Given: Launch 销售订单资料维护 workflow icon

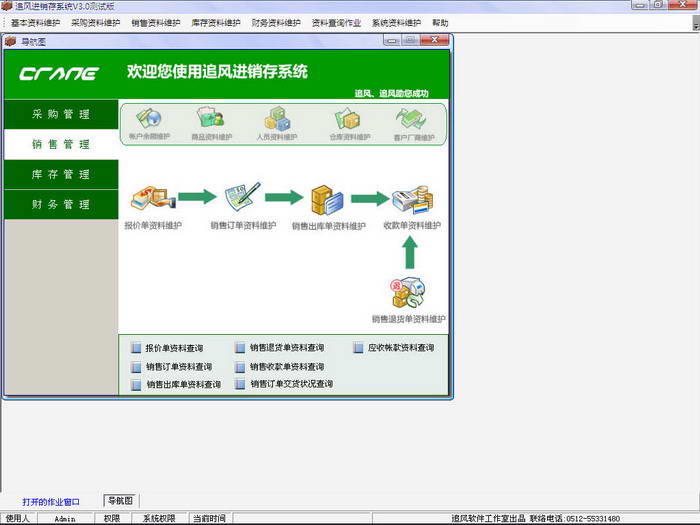Looking at the screenshot, I should point(242,197).
